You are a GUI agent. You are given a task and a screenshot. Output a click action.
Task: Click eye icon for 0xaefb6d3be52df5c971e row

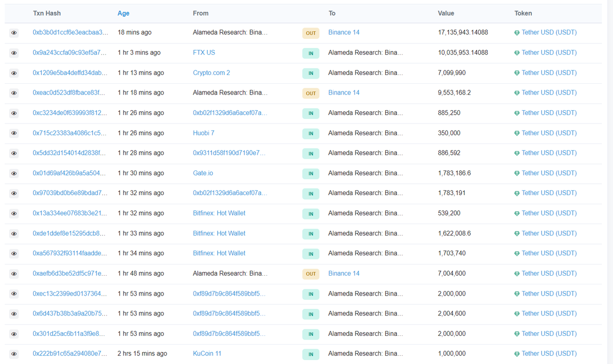[x=14, y=274]
